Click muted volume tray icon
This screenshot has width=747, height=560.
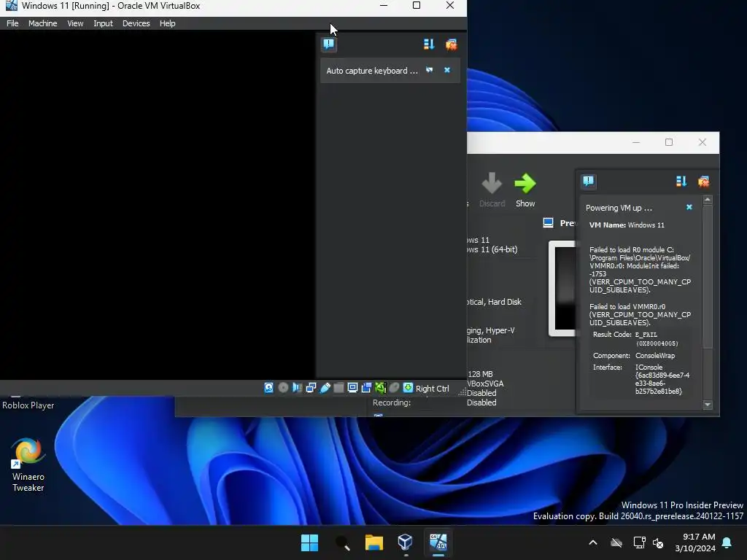click(x=658, y=542)
